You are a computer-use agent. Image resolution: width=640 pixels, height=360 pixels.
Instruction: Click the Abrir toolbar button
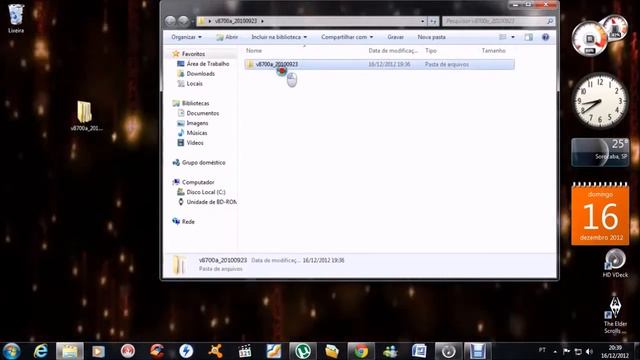227,37
